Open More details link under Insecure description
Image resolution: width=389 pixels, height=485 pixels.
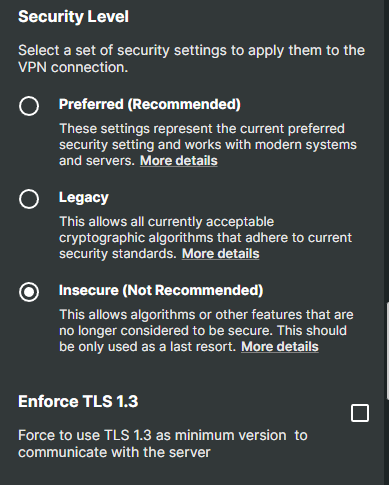point(280,347)
